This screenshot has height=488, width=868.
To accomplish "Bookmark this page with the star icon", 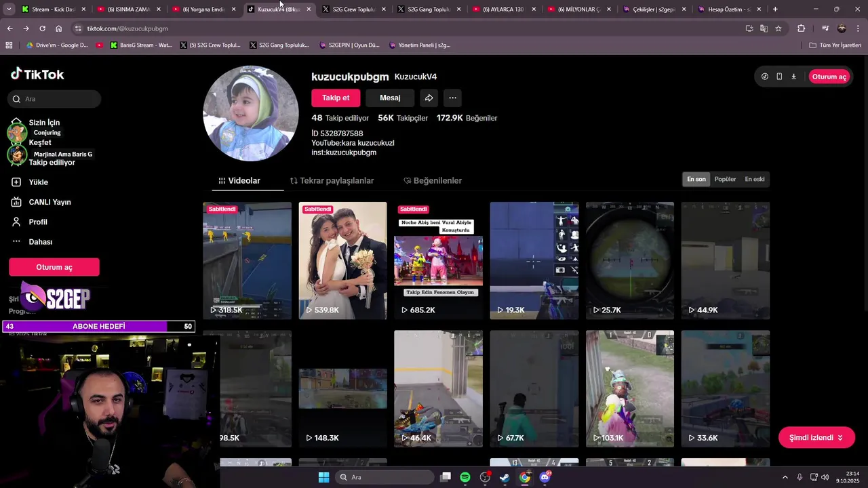I will pyautogui.click(x=778, y=28).
